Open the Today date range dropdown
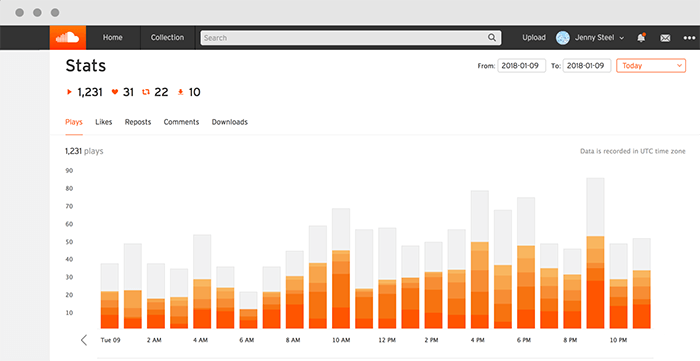The height and width of the screenshot is (361, 700). pyautogui.click(x=651, y=66)
